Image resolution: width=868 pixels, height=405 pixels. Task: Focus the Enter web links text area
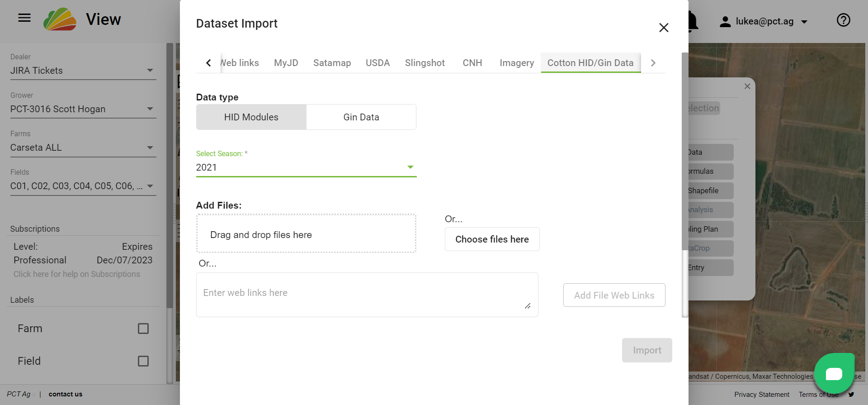(367, 295)
